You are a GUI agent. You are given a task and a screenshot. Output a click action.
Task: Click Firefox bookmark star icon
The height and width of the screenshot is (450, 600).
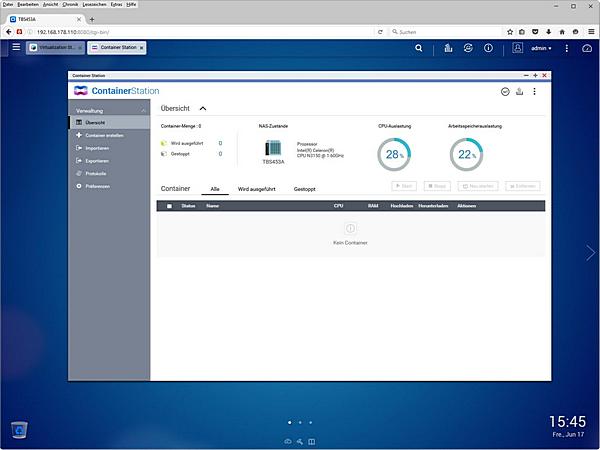(x=510, y=32)
